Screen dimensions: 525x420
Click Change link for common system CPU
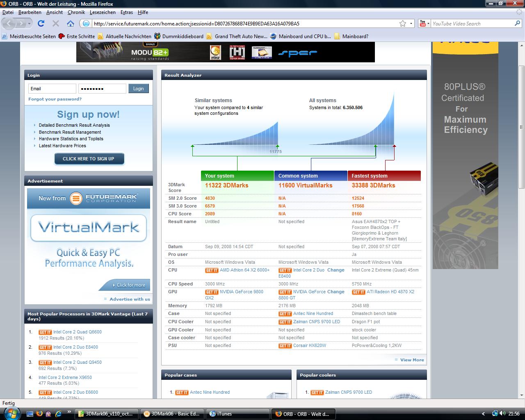[x=336, y=270]
